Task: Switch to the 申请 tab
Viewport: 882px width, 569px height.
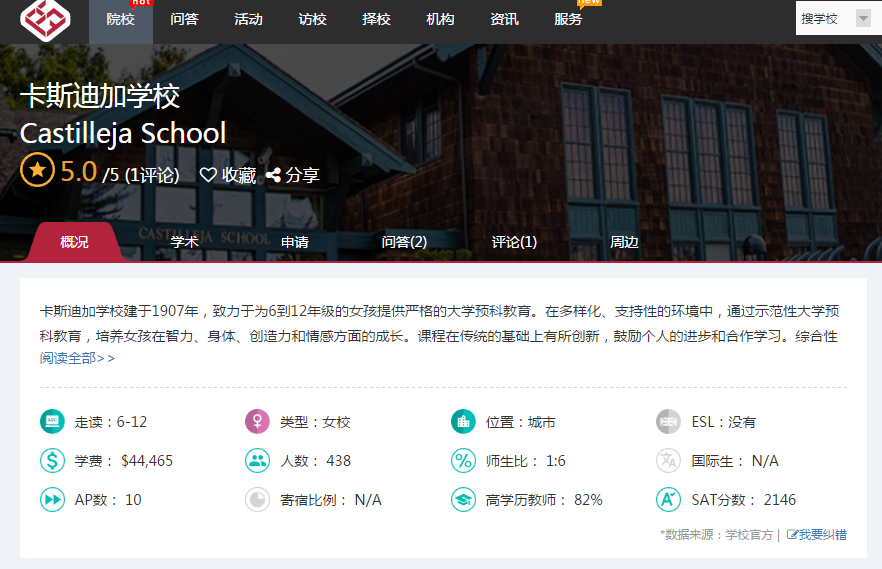Action: [x=295, y=242]
